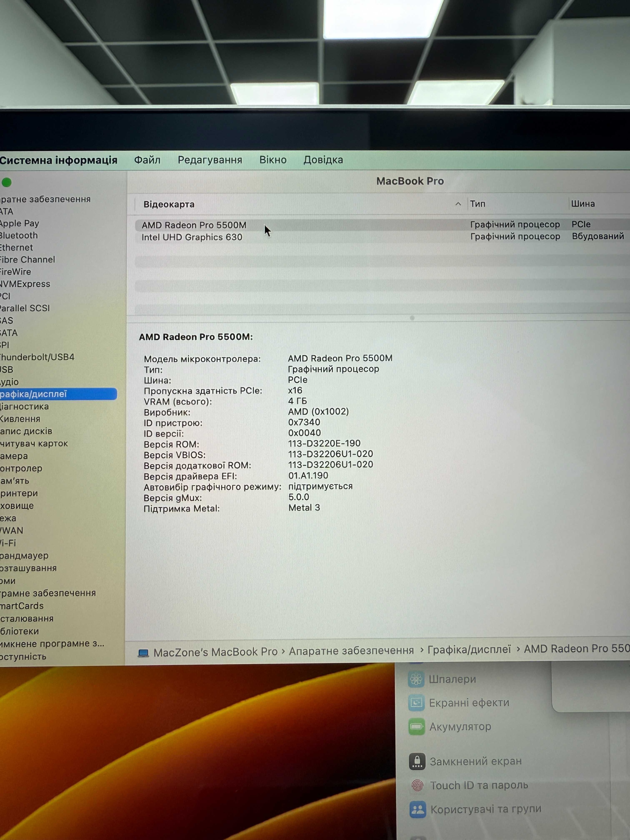The width and height of the screenshot is (630, 840).
Task: Select Камера in the sidebar
Action: 14,456
